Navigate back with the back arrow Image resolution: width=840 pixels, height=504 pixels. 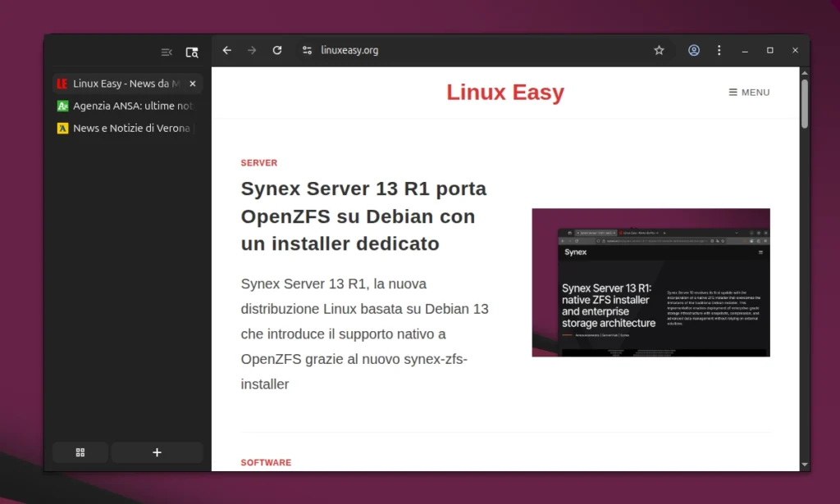227,50
